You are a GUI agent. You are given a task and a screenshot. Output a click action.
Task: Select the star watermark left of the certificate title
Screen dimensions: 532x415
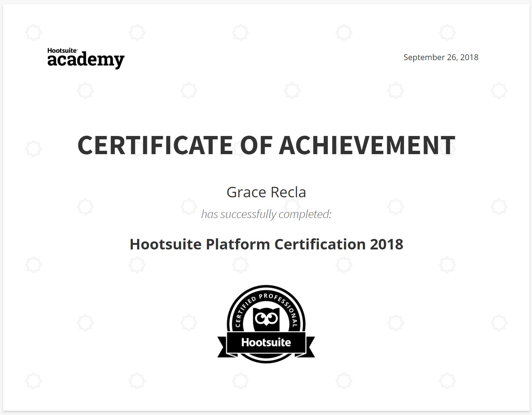coord(33,148)
